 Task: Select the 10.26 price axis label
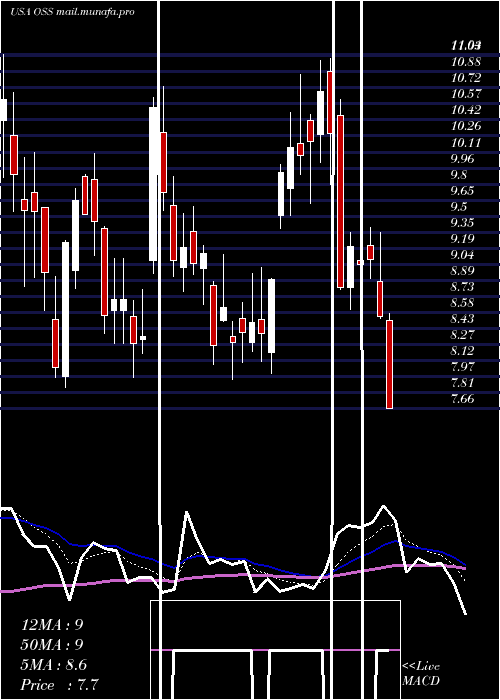(x=466, y=126)
